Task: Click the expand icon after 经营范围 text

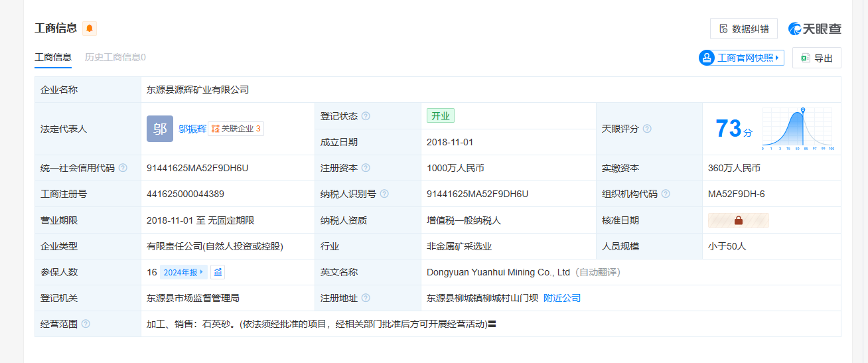Action: tap(493, 324)
